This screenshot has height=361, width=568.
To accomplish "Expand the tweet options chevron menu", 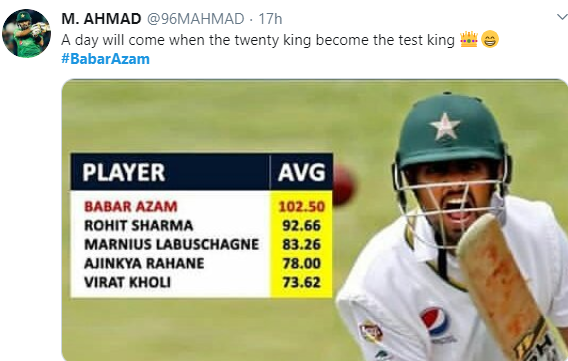I will pos(562,17).
